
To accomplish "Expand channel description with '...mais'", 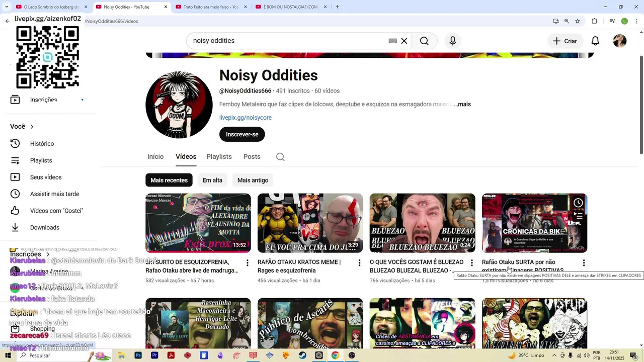I will point(462,104).
